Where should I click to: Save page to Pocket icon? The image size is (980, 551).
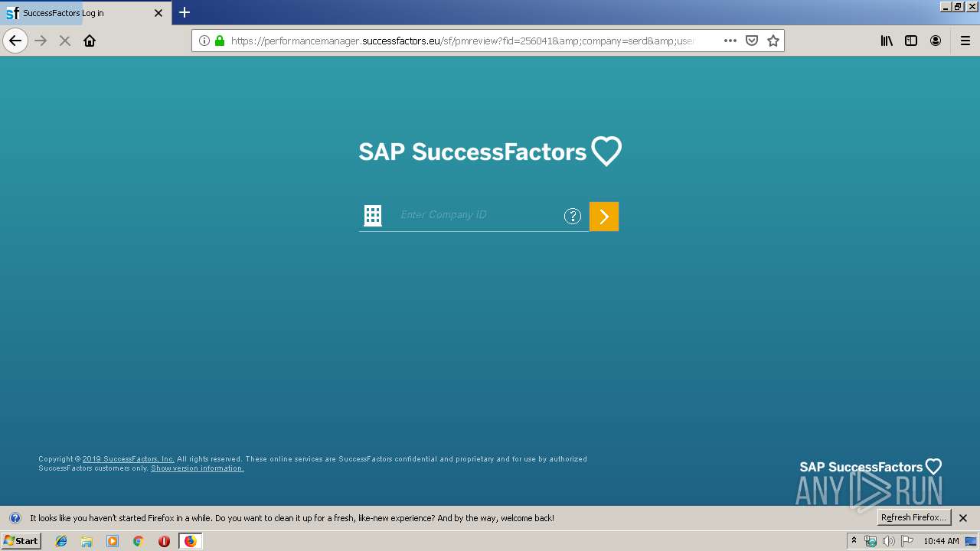752,41
